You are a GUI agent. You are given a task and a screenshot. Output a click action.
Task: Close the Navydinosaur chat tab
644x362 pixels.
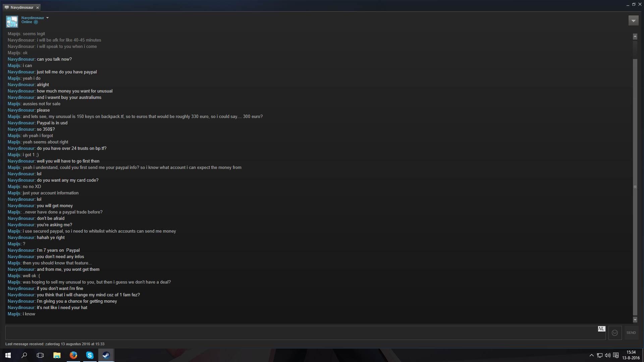(x=38, y=7)
